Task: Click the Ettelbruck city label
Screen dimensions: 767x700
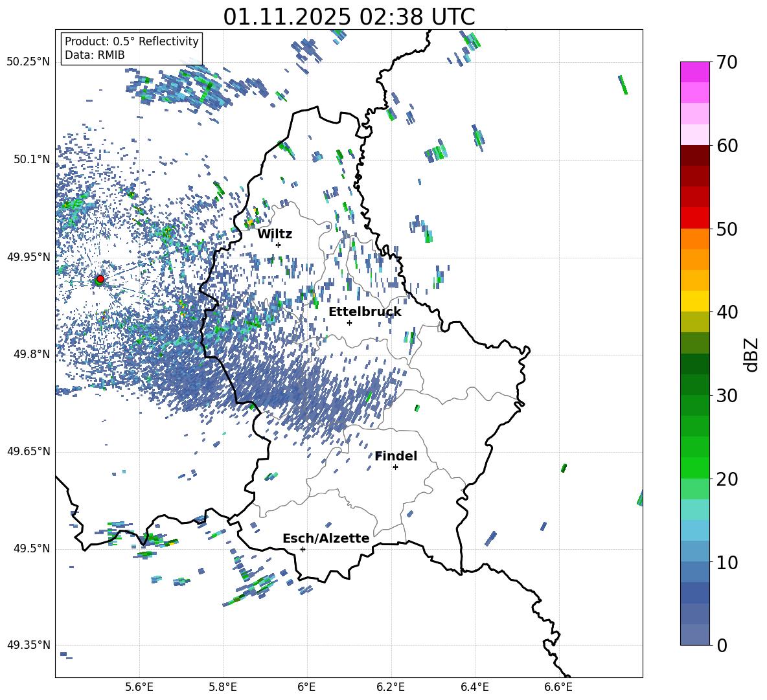Action: [365, 312]
